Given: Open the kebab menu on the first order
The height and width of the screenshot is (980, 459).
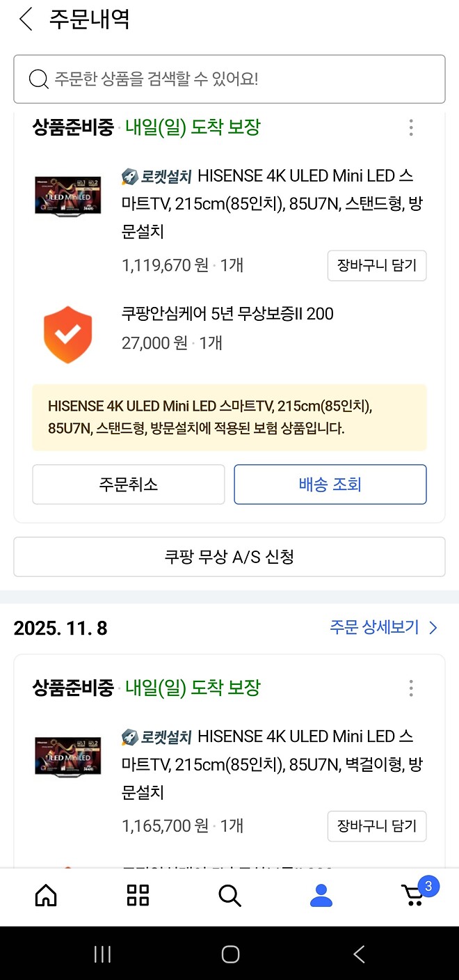Looking at the screenshot, I should [x=411, y=127].
